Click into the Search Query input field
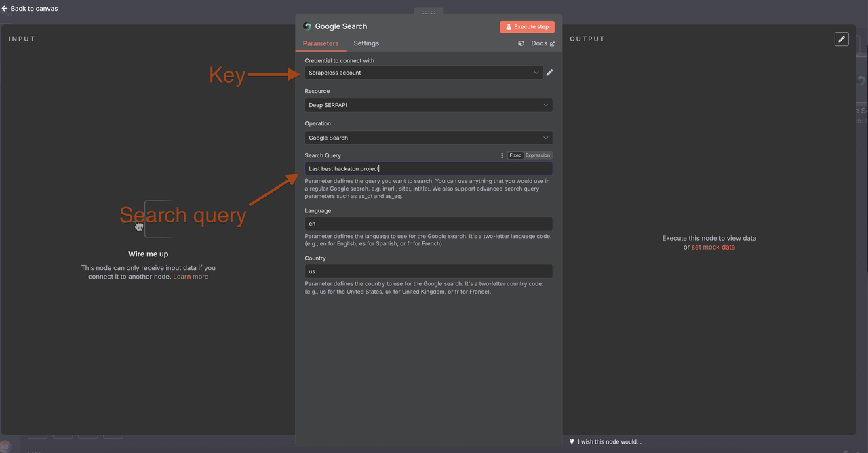Image resolution: width=868 pixels, height=453 pixels. (429, 168)
